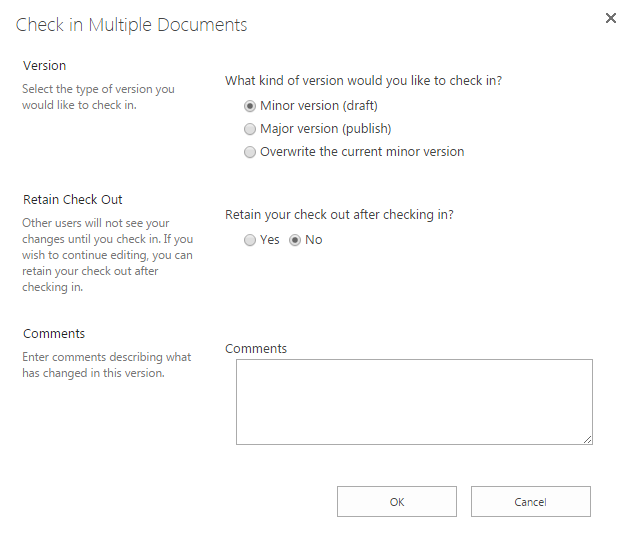Choose the Major version (publish) radio button

[250, 129]
